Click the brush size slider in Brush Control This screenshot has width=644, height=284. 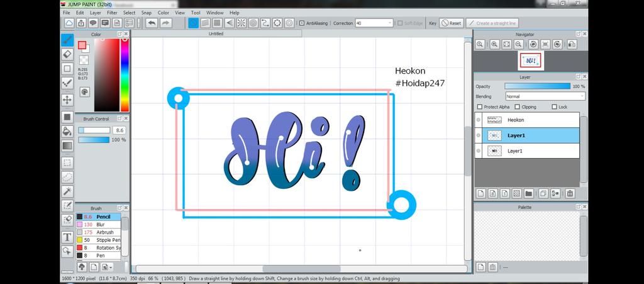pos(94,130)
